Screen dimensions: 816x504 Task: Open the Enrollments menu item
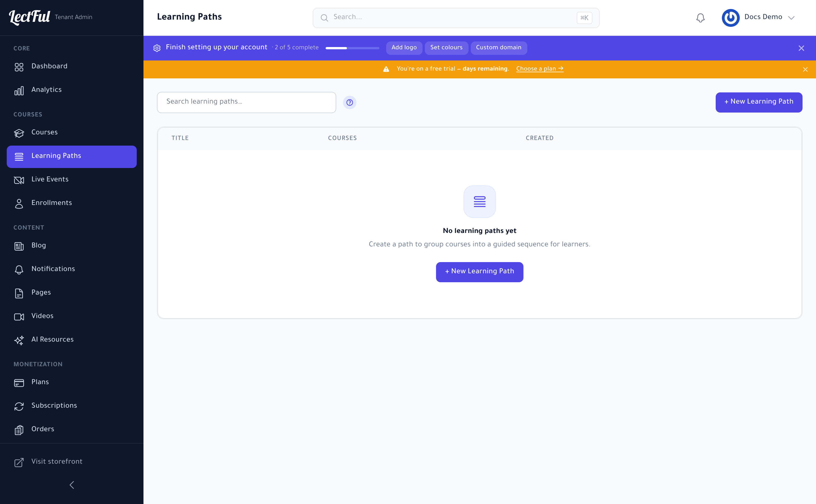pos(72,204)
